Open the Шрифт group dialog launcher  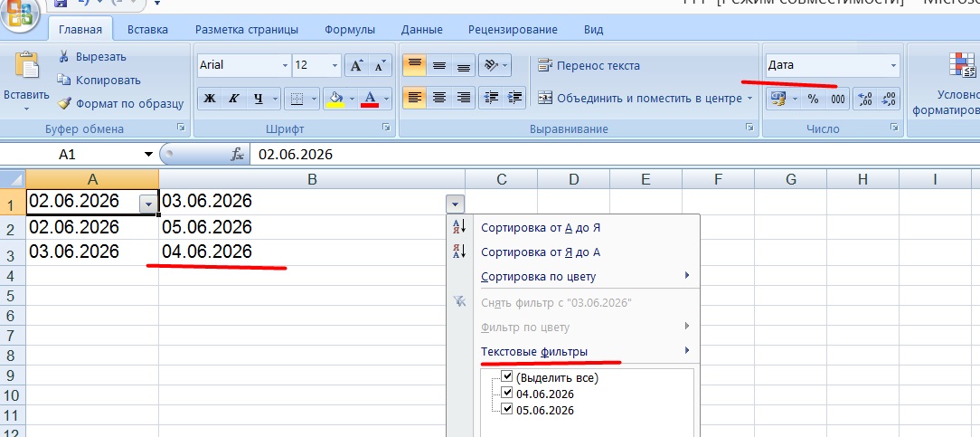coord(386,128)
